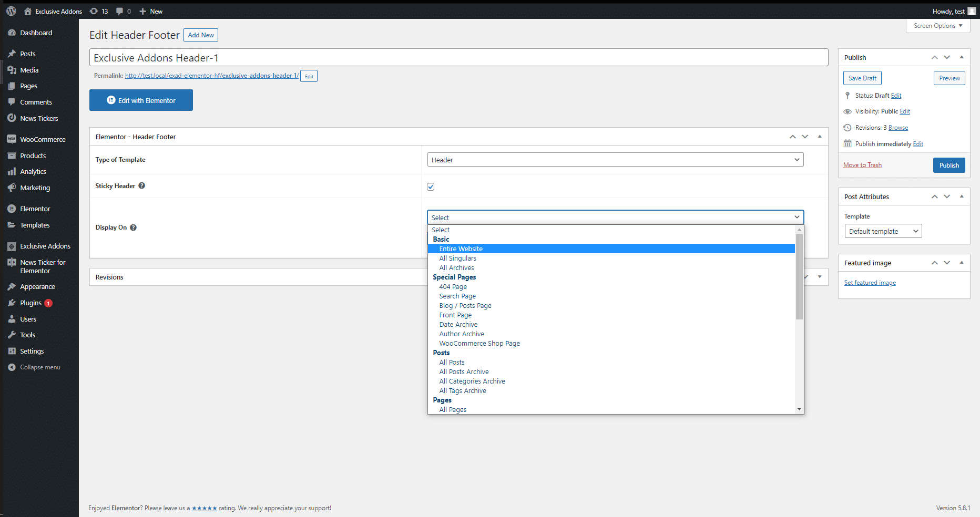The image size is (980, 517).
Task: Uncheck the Sticky Header checkbox
Action: 431,187
